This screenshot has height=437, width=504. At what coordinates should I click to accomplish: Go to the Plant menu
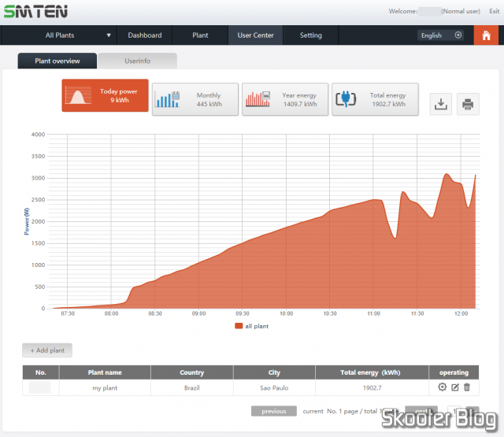point(200,35)
